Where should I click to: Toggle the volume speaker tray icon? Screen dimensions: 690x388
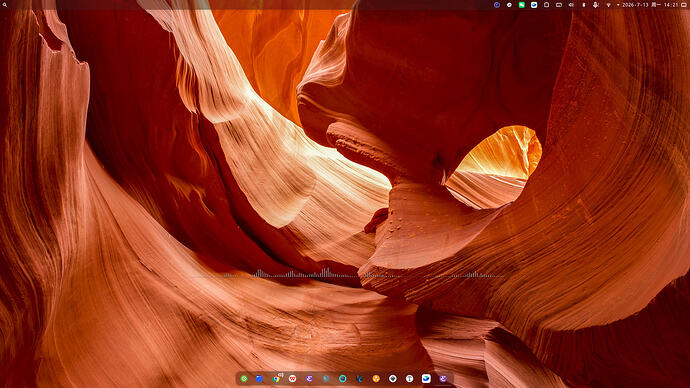point(571,5)
